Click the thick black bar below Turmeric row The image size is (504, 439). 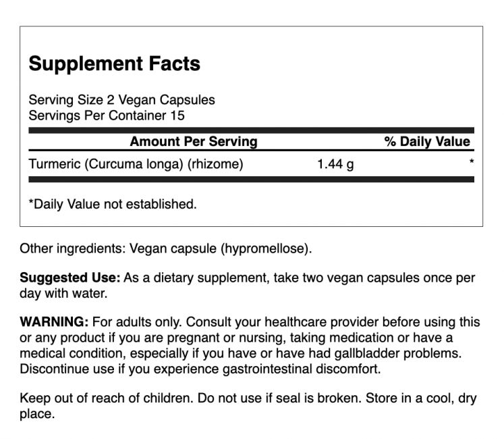pyautogui.click(x=251, y=180)
